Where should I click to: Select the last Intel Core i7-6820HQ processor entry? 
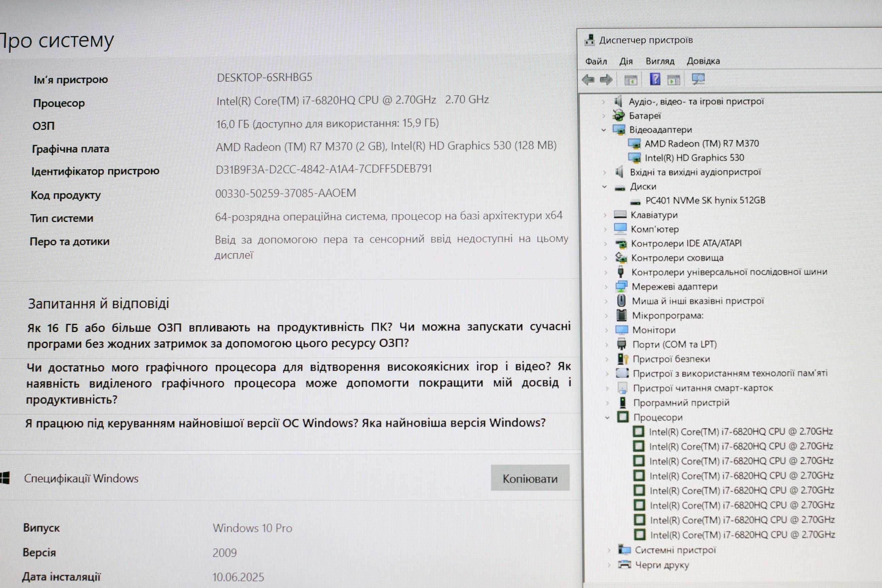[x=742, y=535]
